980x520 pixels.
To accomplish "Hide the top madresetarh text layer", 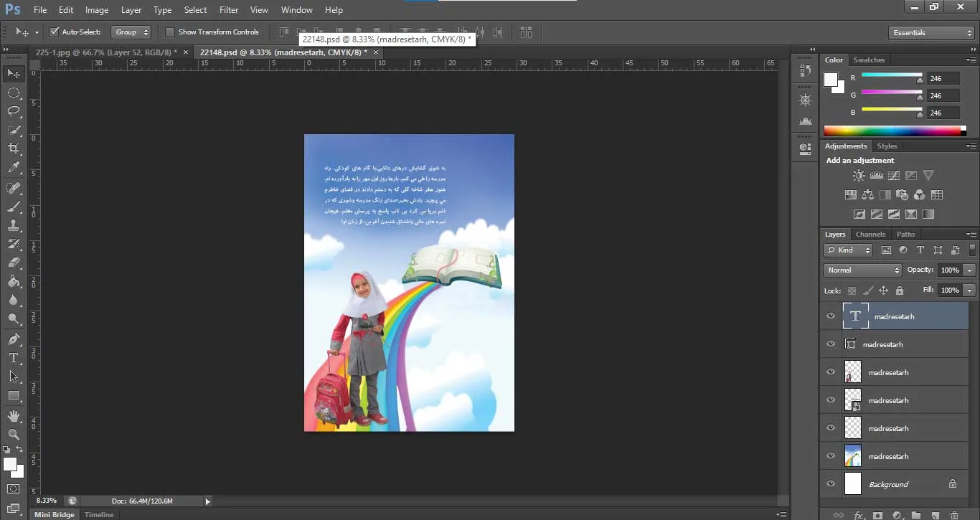I will coord(831,316).
